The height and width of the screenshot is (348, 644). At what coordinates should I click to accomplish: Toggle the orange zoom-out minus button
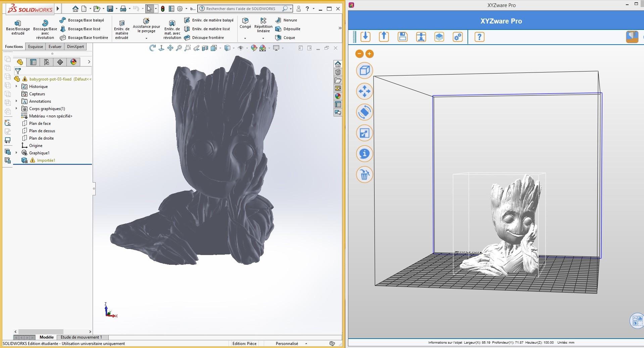click(359, 54)
